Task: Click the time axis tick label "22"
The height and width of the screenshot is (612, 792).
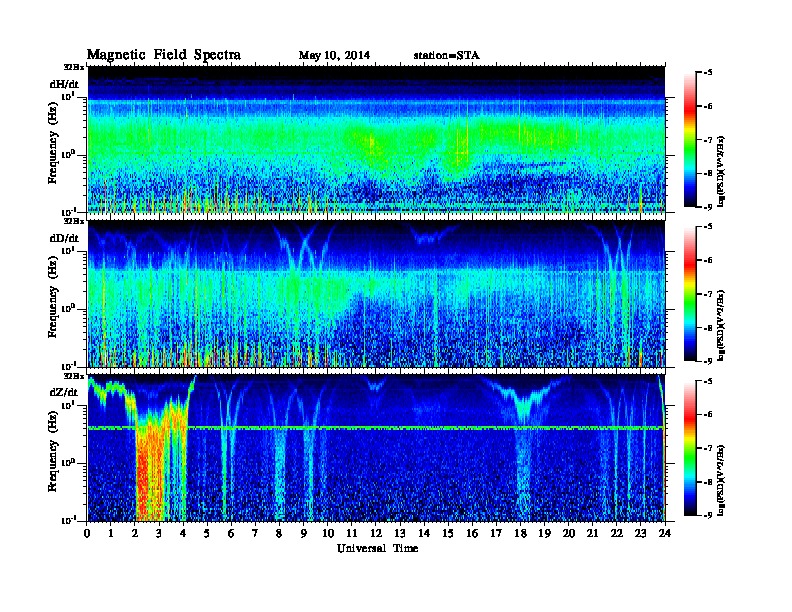Action: click(617, 534)
